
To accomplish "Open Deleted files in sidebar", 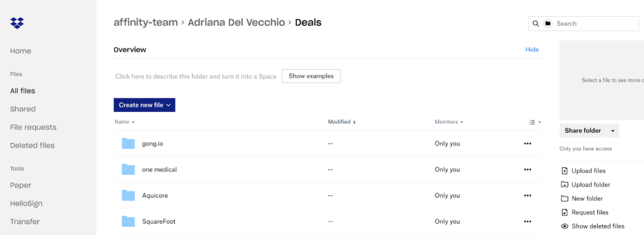I will [32, 146].
